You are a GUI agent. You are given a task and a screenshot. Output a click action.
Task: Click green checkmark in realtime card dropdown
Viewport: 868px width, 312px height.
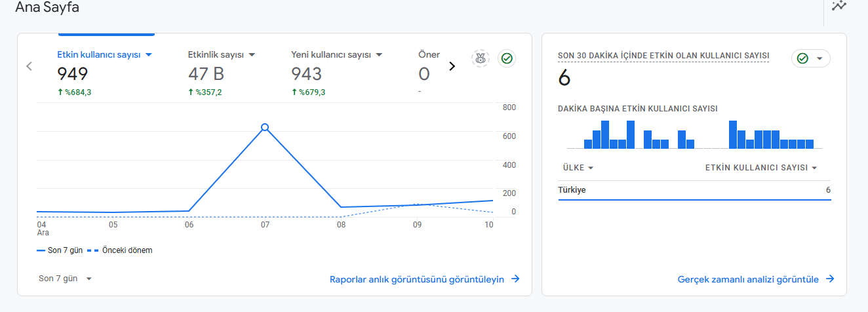click(x=802, y=58)
